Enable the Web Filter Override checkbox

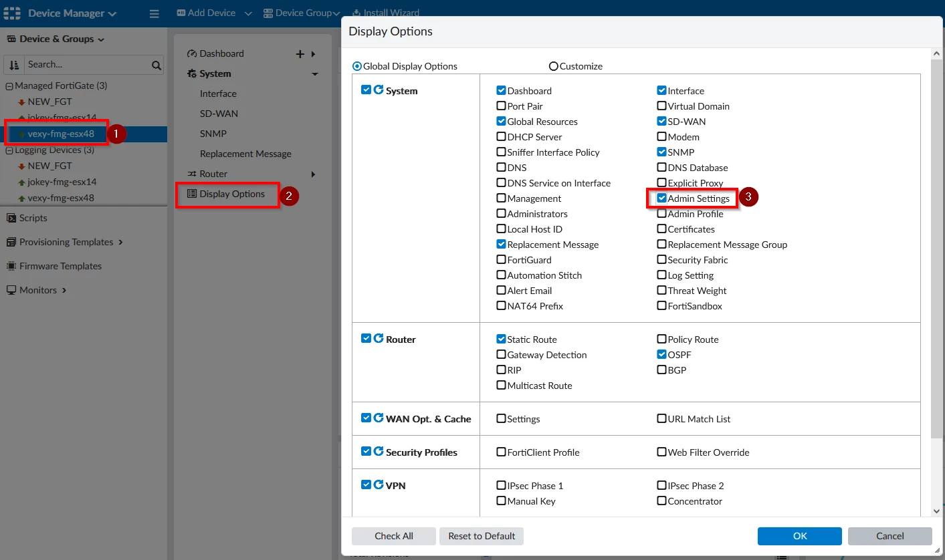(x=661, y=452)
